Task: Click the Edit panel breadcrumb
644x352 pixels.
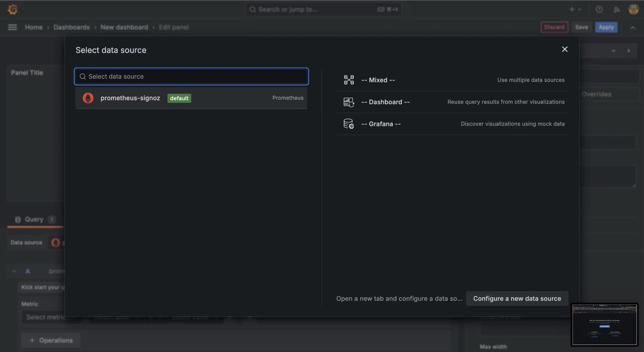Action: point(174,27)
